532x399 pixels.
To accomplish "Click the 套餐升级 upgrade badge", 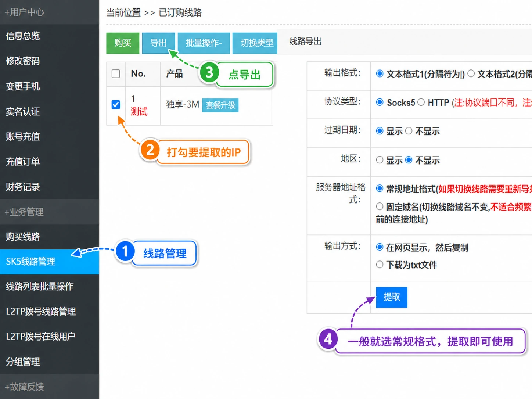I will (220, 105).
